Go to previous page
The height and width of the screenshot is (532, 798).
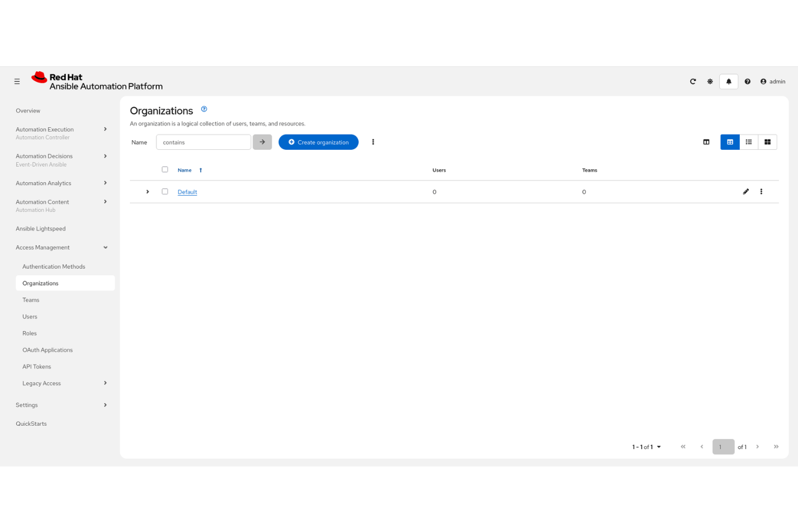click(701, 447)
